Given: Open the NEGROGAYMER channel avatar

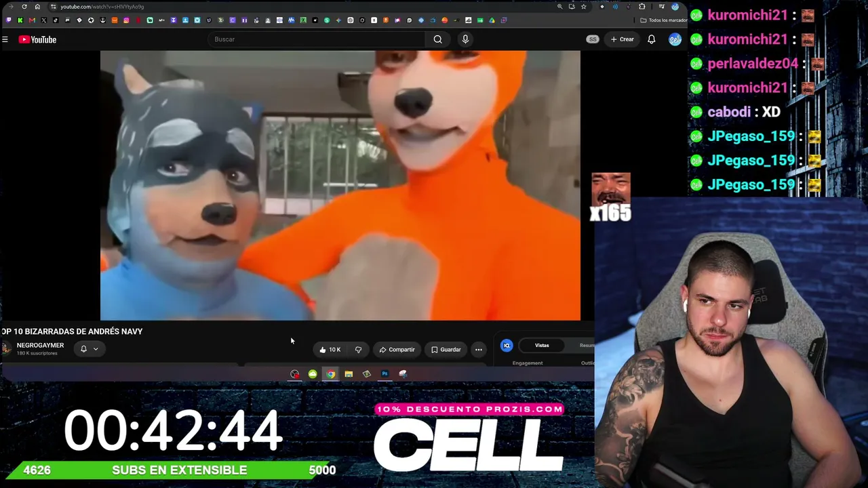Looking at the screenshot, I should 7,348.
